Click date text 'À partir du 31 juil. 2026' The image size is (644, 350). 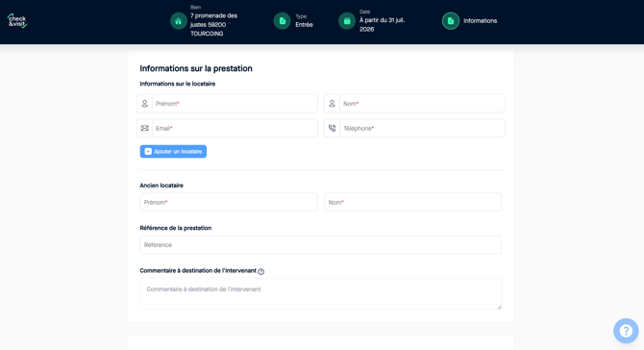coord(382,25)
